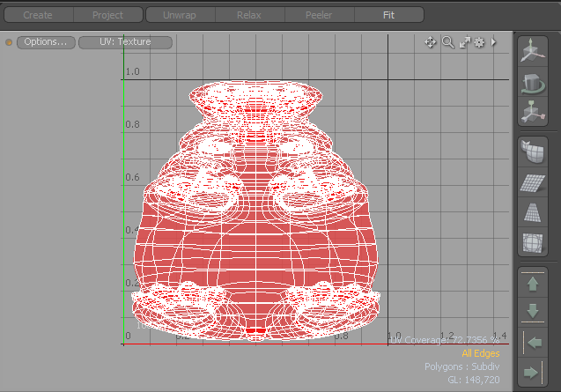Expand the small arrow beside gear icon
The image size is (561, 392).
pos(493,42)
